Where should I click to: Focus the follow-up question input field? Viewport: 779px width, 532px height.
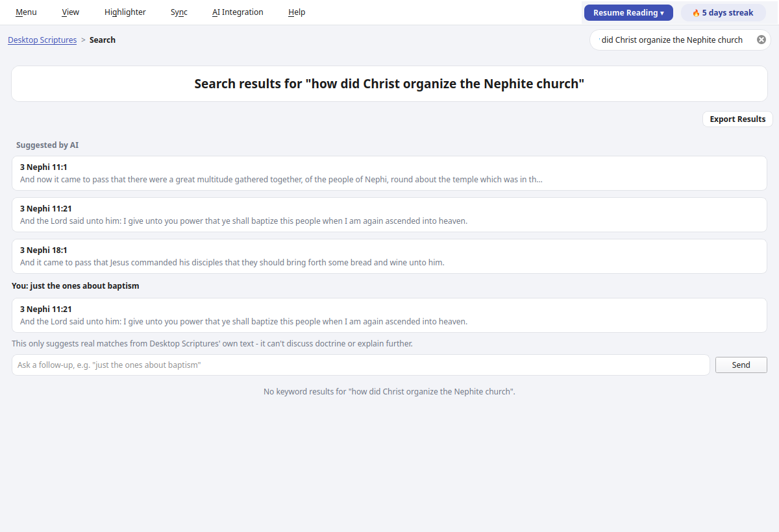(360, 365)
